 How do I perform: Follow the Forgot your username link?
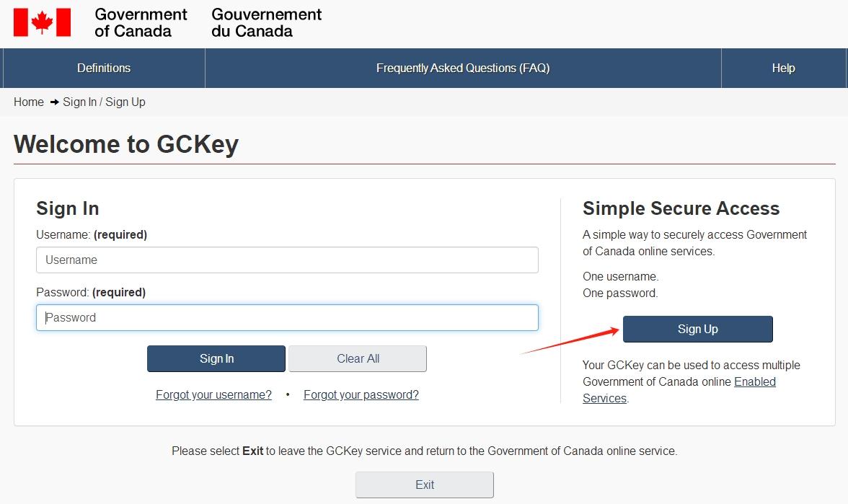(213, 395)
